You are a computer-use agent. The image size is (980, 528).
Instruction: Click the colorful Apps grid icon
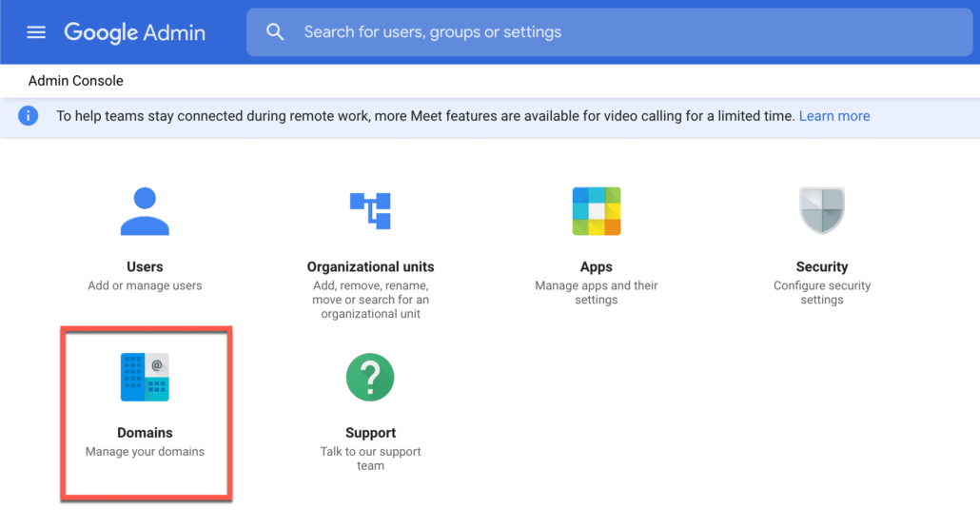(597, 211)
